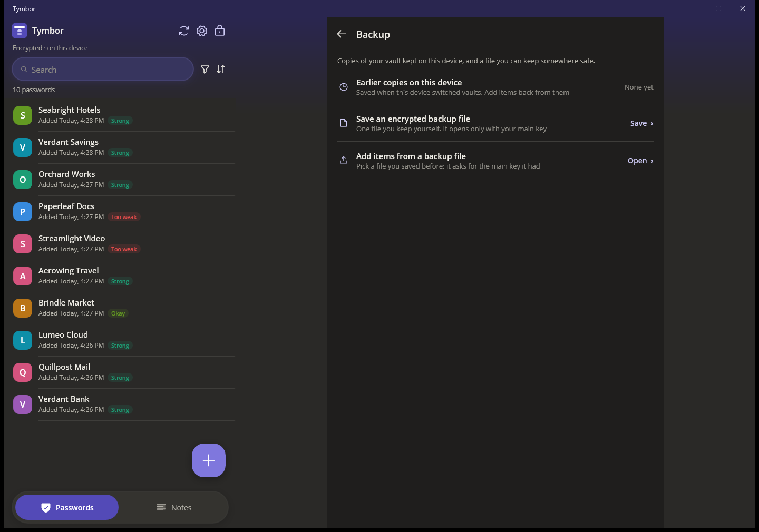Click the Seabright Hotels avatar icon
This screenshot has width=759, height=532.
[x=23, y=115]
